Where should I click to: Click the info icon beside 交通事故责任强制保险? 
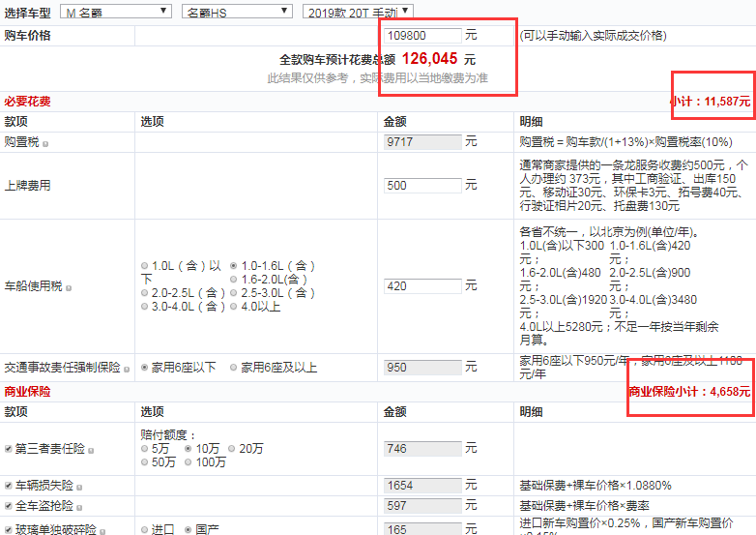pyautogui.click(x=127, y=370)
